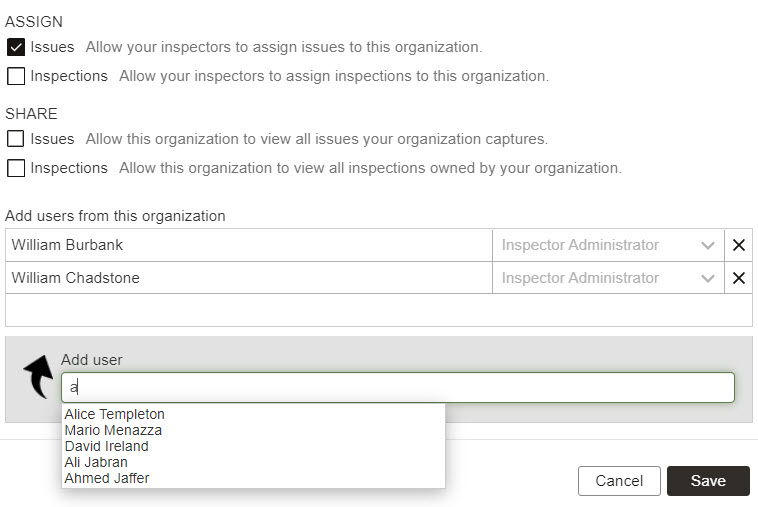Choose Ahmed Jaffer from the user list

pyautogui.click(x=107, y=478)
